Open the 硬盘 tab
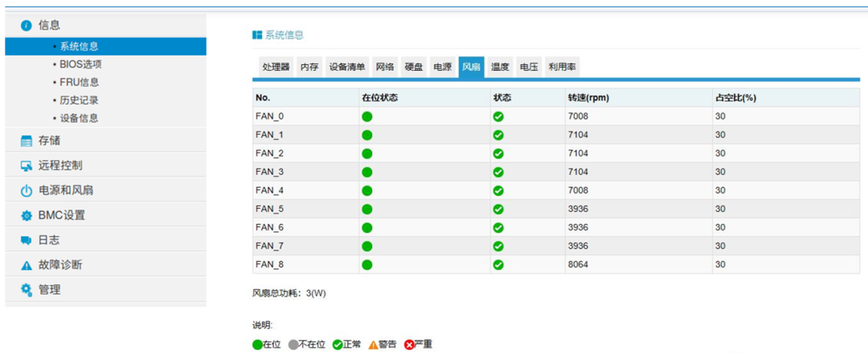The height and width of the screenshot is (359, 868). 413,67
